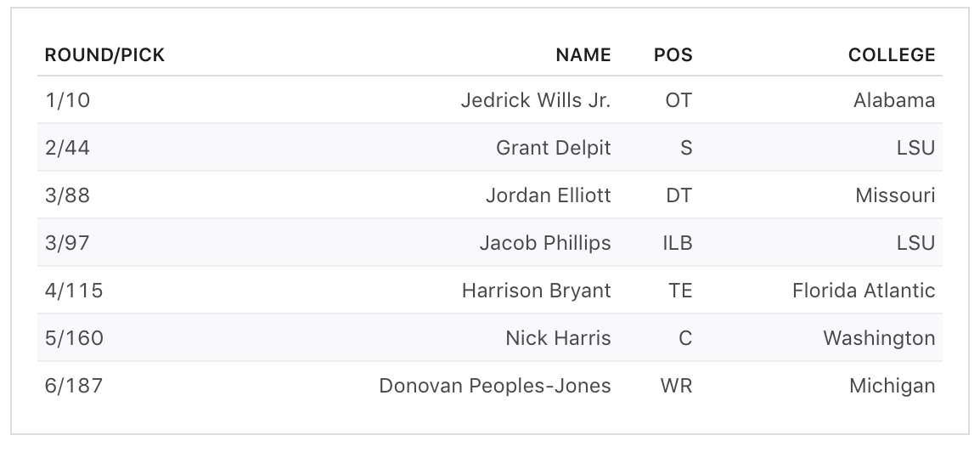Screen dimensions: 980x452
Task: Click the COLLEGE column header
Action: pyautogui.click(x=891, y=56)
